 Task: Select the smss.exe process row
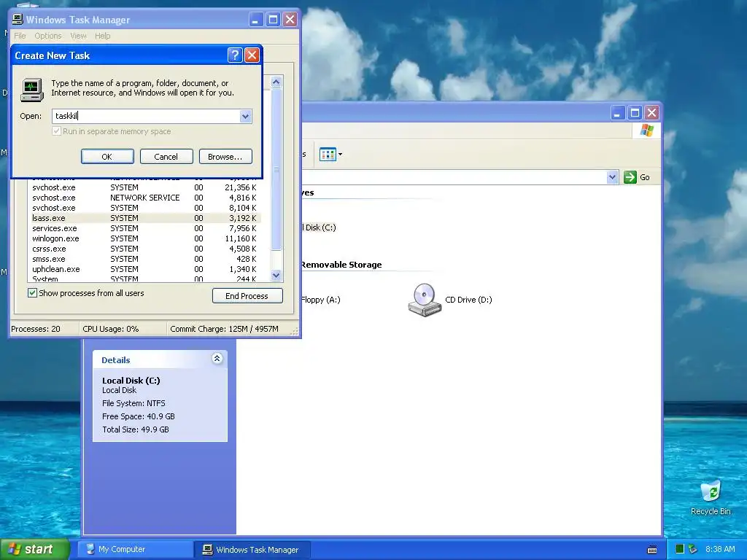[x=144, y=259]
